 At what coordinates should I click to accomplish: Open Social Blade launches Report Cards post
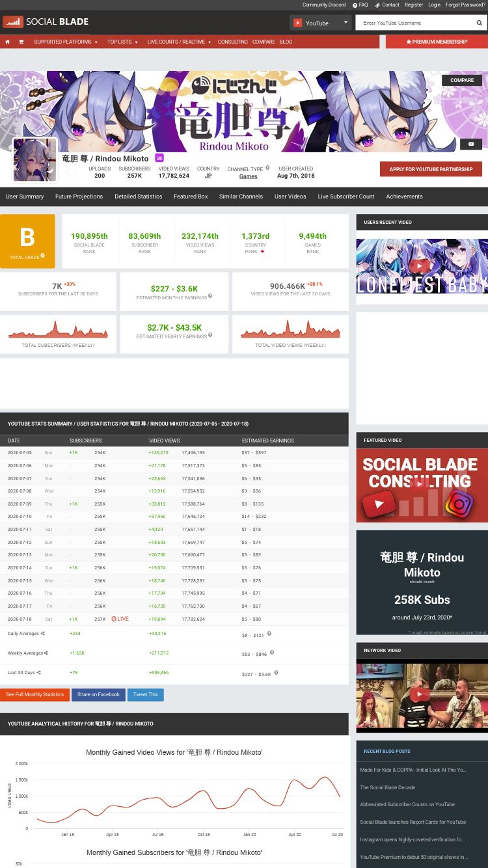click(413, 822)
